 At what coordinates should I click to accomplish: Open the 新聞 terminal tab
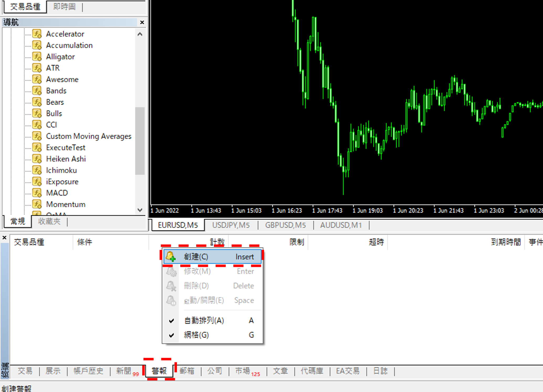pos(127,371)
